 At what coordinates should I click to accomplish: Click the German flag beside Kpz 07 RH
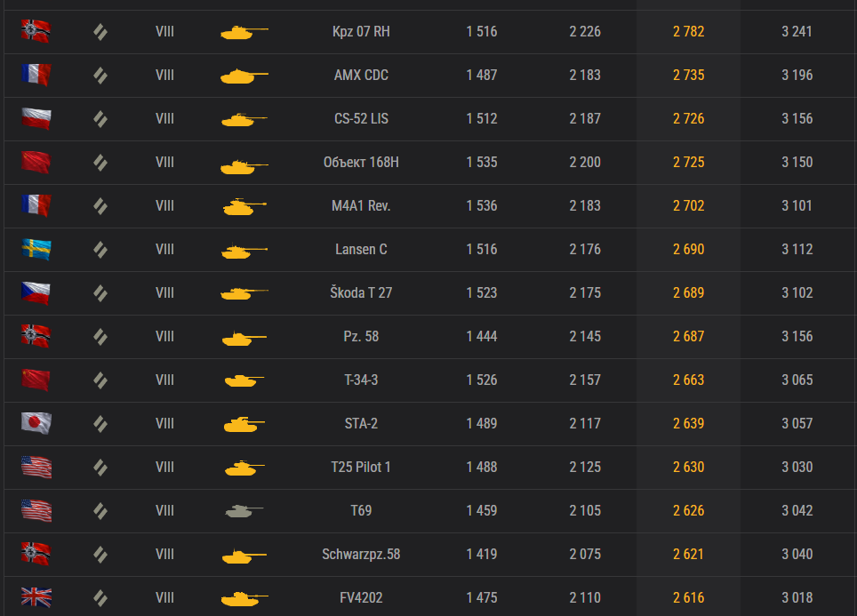36,31
